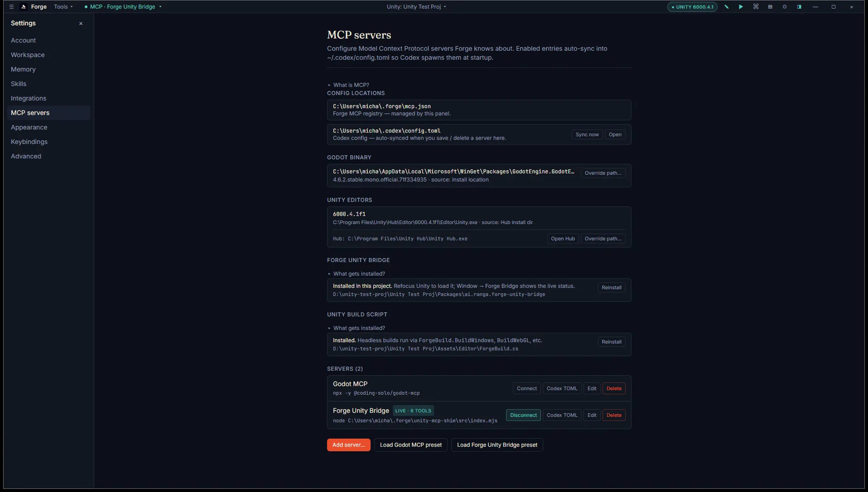Click the Hub: Unity Hub.exe path text

click(400, 239)
